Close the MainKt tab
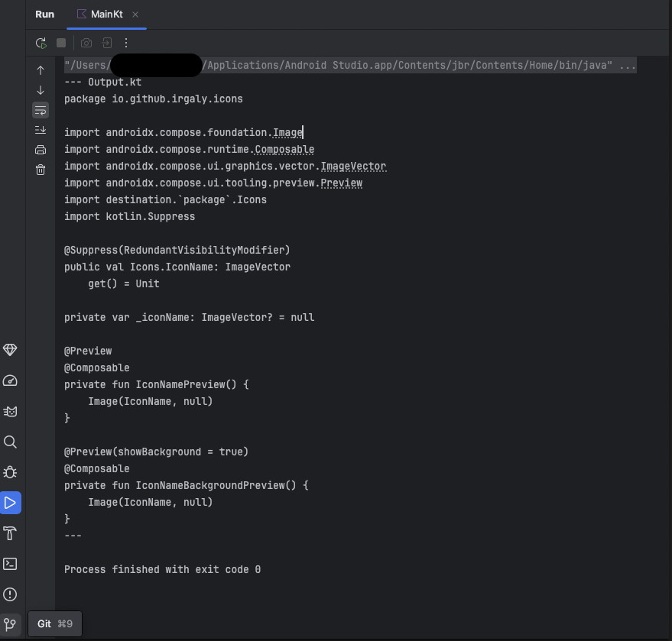The image size is (672, 641). 135,15
